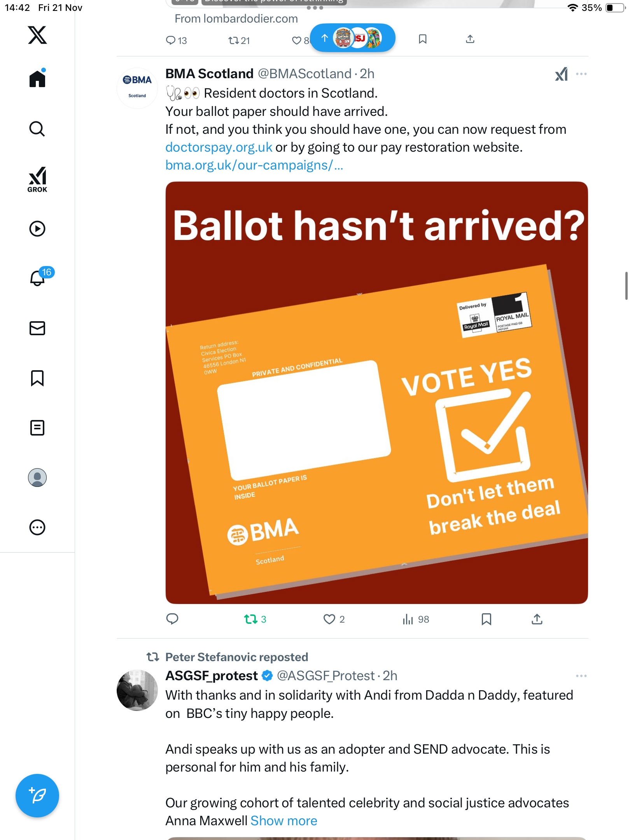Open Grok actions on BMA Scotland post

tap(561, 74)
